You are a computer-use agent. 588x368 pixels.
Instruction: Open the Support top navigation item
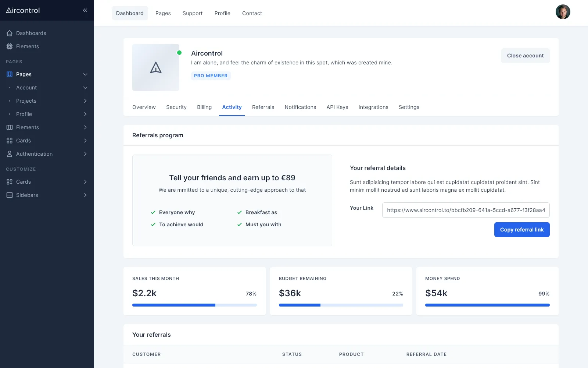pos(193,13)
